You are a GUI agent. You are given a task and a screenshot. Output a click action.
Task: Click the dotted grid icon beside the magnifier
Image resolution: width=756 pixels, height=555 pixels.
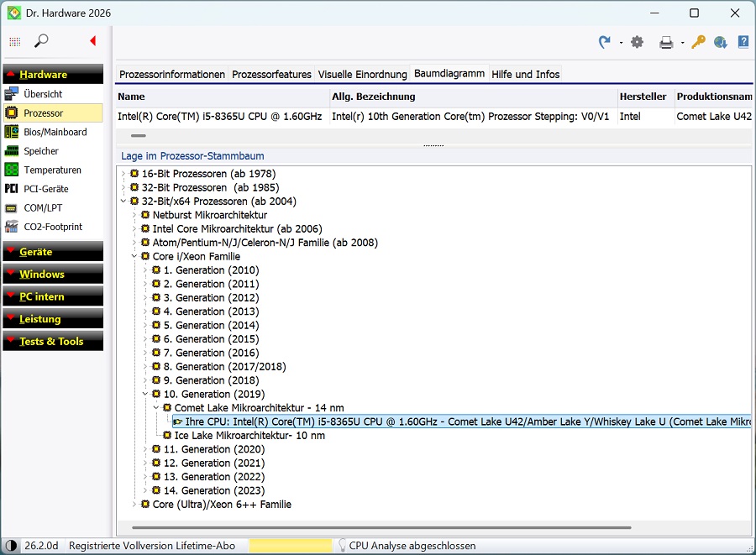coord(15,41)
